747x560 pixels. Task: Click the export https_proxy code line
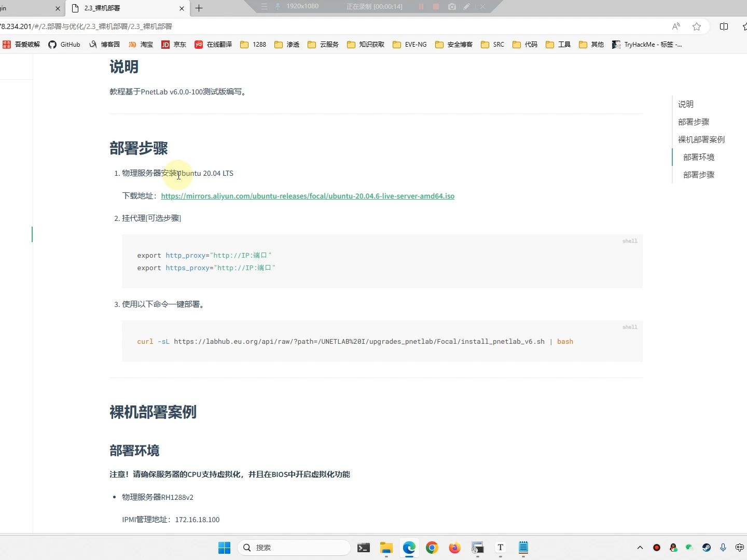pos(206,268)
